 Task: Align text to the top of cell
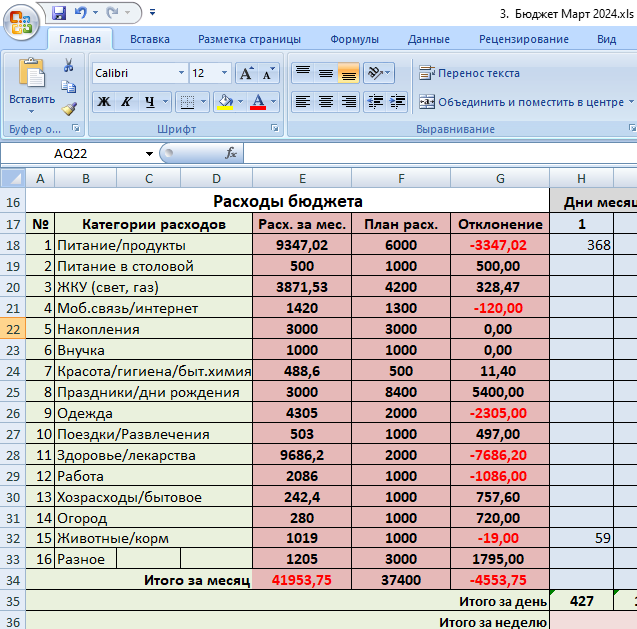click(x=303, y=73)
